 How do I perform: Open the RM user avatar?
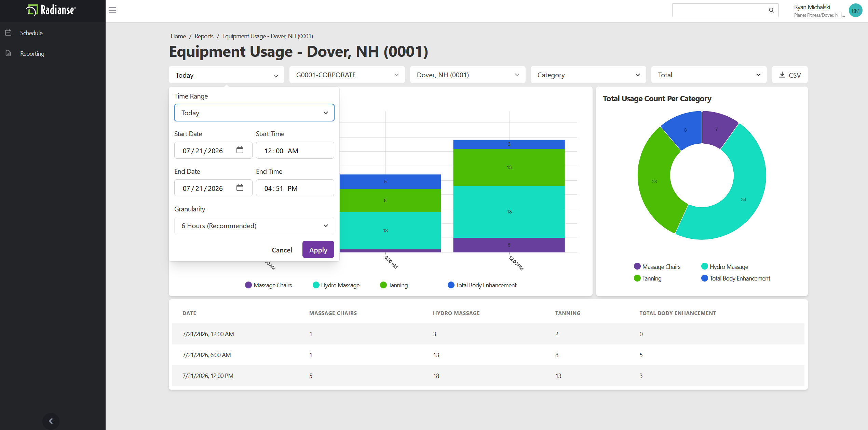(x=855, y=10)
